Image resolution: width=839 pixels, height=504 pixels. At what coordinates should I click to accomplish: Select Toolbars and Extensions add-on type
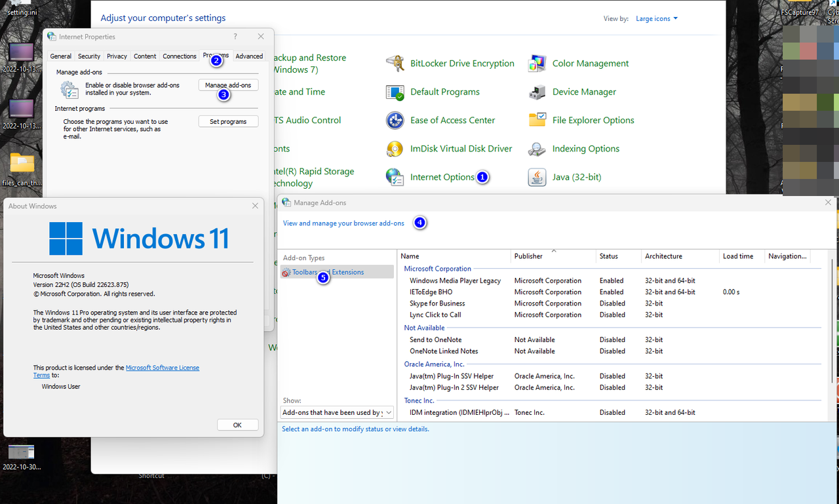[x=337, y=272]
